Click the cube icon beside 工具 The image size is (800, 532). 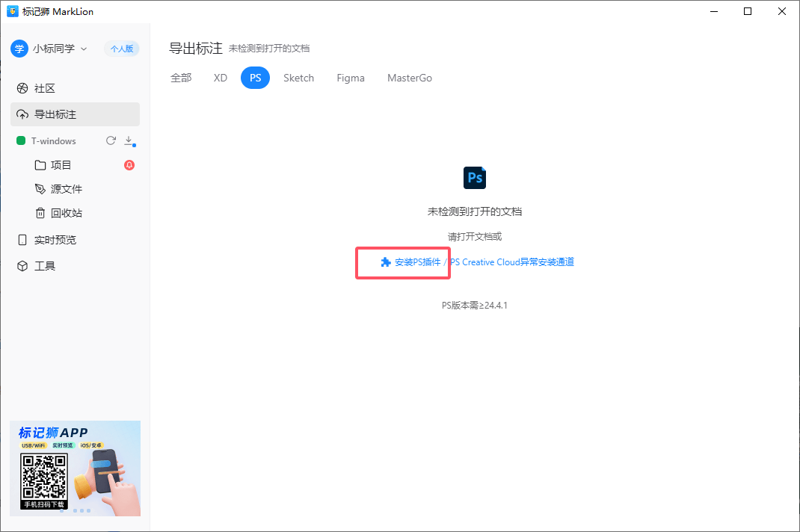click(22, 266)
